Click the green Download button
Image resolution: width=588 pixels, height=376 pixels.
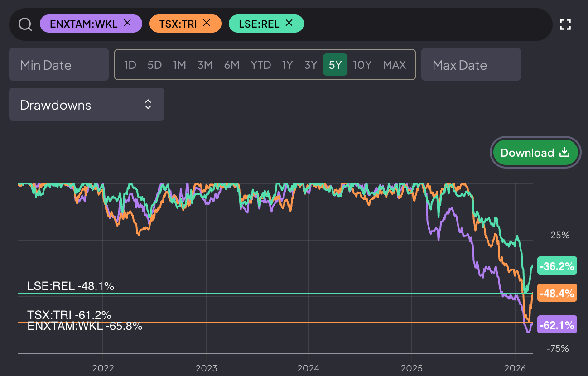coord(535,153)
